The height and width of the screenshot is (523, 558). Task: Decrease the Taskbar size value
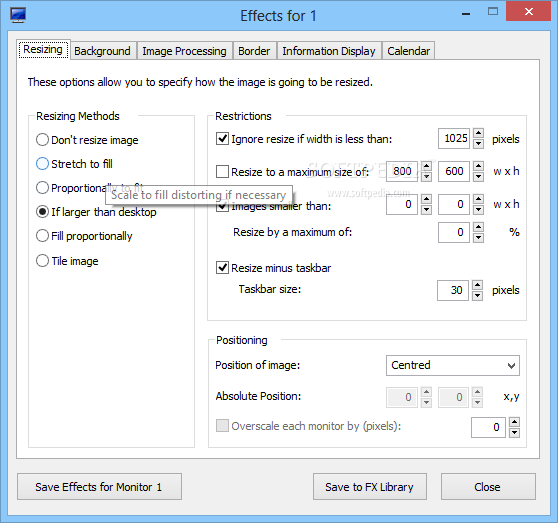478,295
